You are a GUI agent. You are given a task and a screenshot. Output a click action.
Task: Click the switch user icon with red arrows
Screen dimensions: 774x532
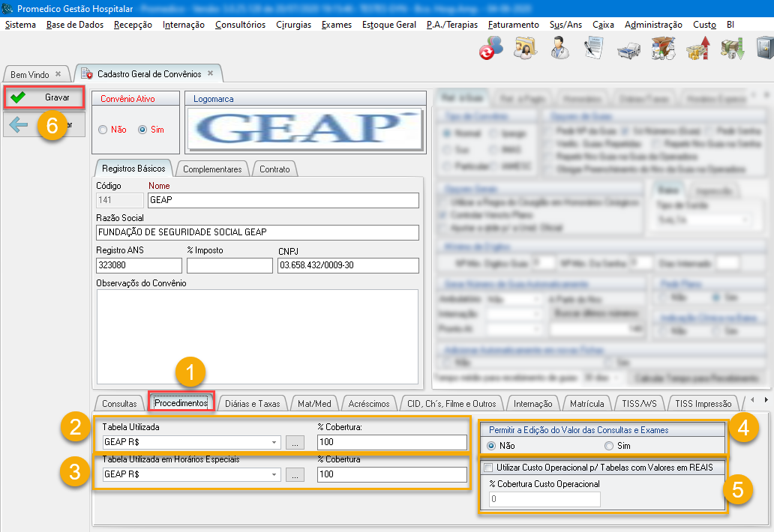tap(491, 49)
